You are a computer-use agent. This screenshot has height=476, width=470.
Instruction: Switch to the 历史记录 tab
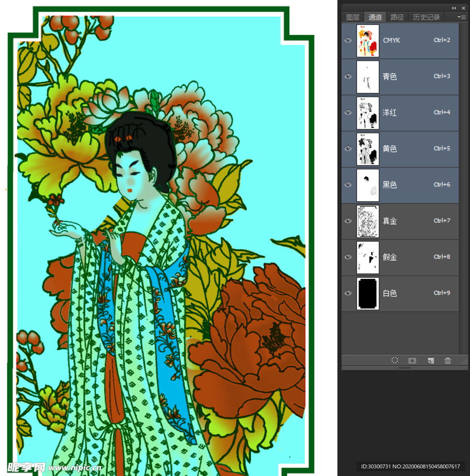pos(426,17)
